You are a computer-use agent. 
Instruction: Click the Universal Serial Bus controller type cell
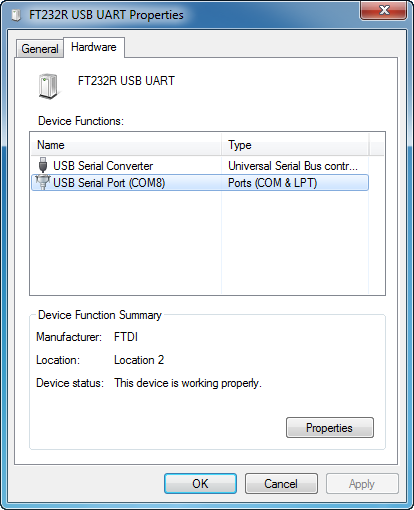coord(293,166)
